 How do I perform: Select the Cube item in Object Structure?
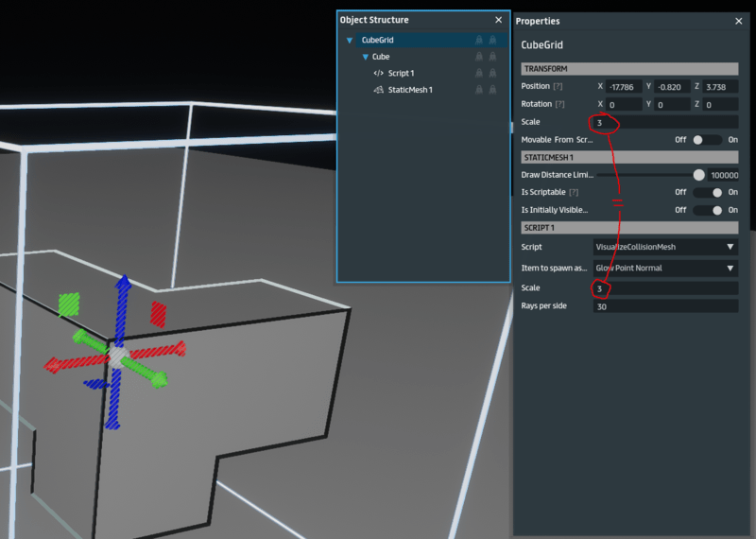[x=381, y=57]
